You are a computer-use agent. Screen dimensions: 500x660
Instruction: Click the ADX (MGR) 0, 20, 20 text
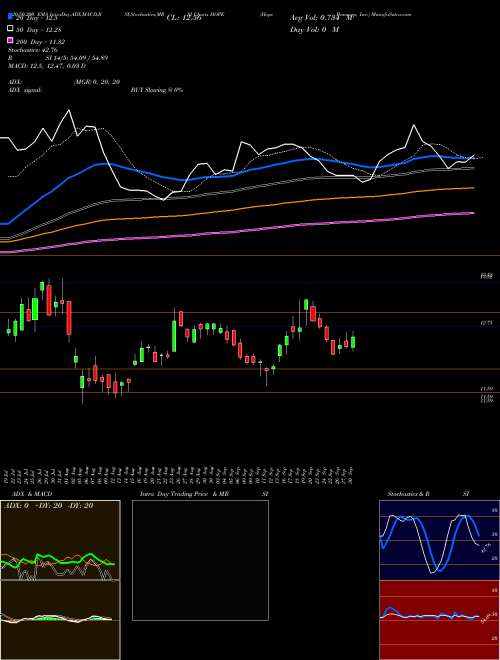pos(64,82)
